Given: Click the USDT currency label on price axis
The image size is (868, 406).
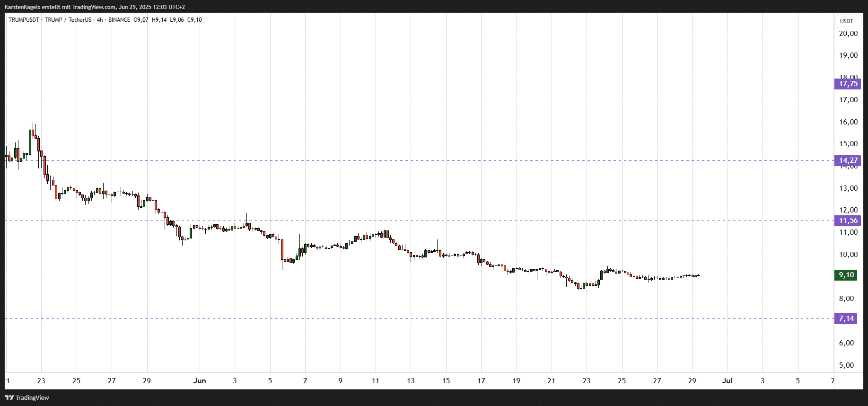Looking at the screenshot, I should (847, 21).
